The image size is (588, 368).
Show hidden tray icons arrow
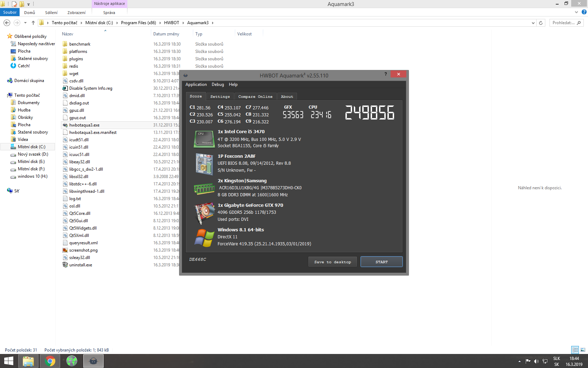[x=519, y=361]
